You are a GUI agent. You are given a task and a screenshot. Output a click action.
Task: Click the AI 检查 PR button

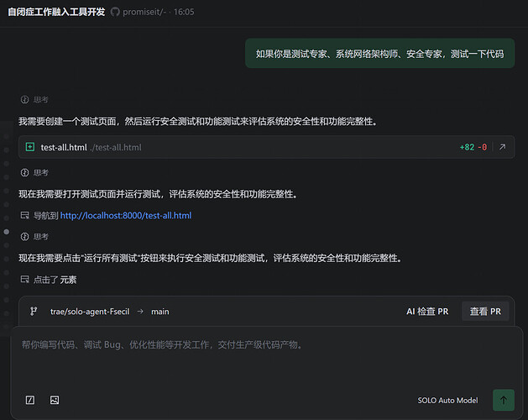point(427,312)
